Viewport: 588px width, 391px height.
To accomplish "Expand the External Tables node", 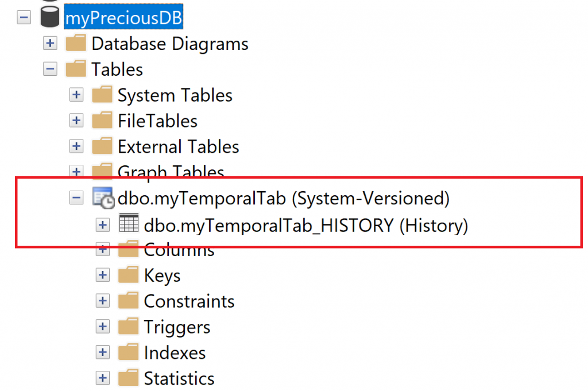I will 76,146.
